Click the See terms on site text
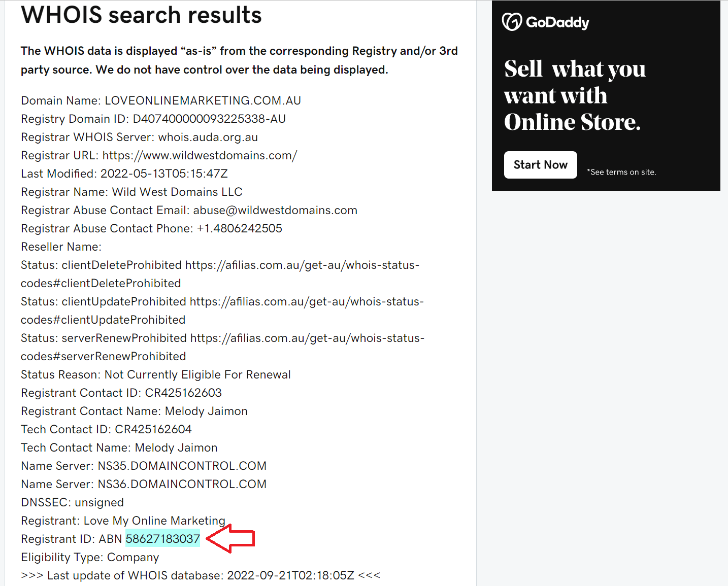This screenshot has height=586, width=728. [621, 172]
